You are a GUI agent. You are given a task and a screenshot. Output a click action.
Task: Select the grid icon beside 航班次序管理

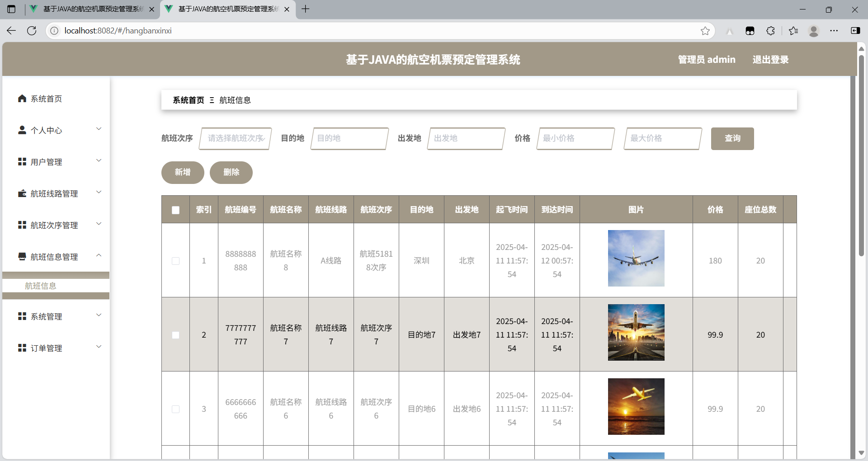tap(22, 225)
